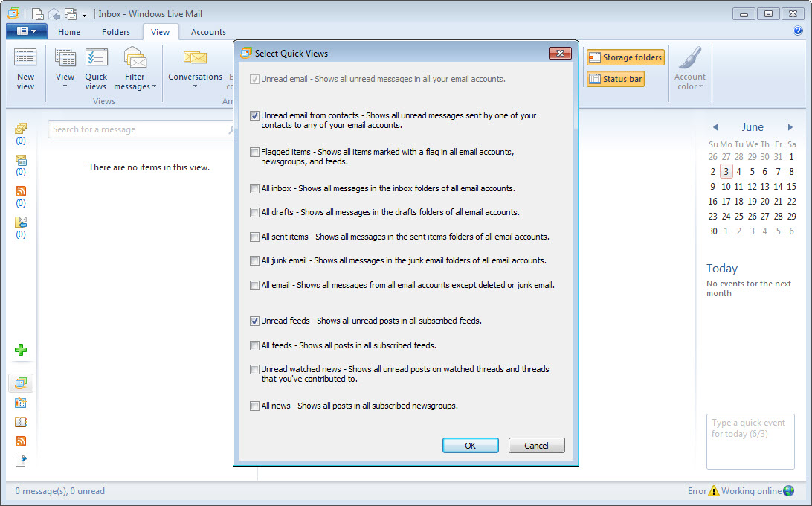Confirm the dialog with OK

[x=470, y=446]
